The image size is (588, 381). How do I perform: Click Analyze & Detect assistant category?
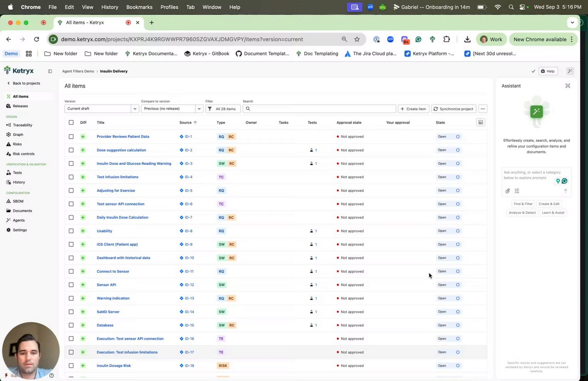click(x=522, y=213)
